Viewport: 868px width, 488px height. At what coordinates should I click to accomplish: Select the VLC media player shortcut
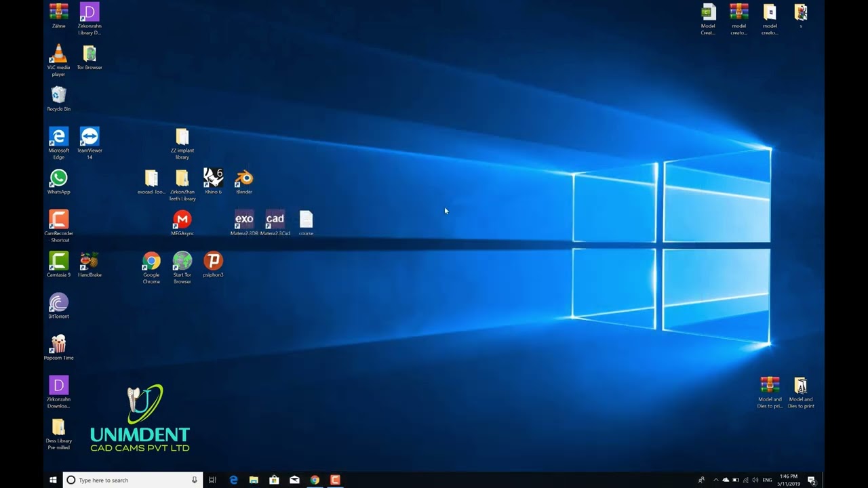click(x=58, y=61)
